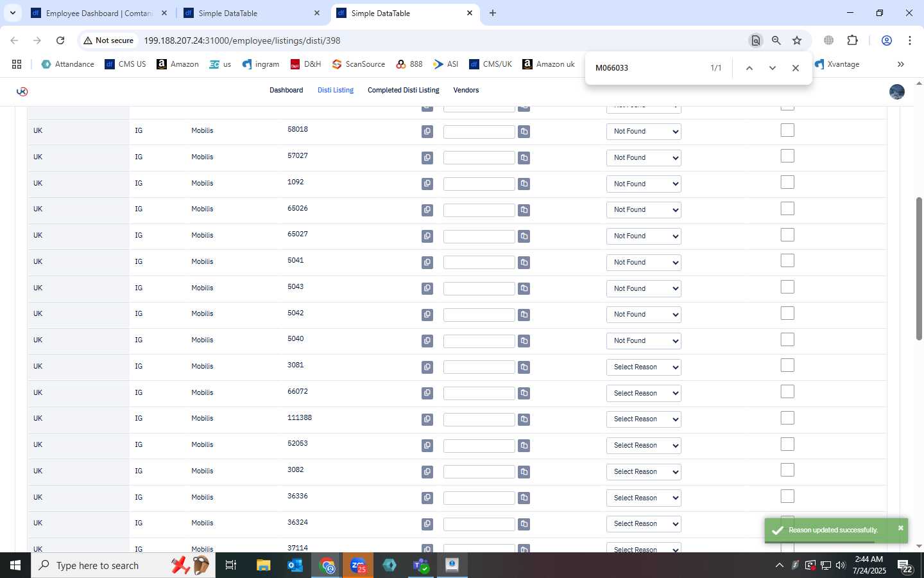Dismiss the 'Reason updated successfully' notification

901,528
